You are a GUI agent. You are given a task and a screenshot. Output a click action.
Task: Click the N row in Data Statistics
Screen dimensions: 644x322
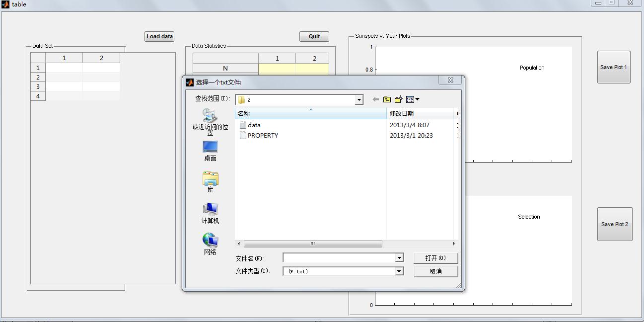[225, 69]
